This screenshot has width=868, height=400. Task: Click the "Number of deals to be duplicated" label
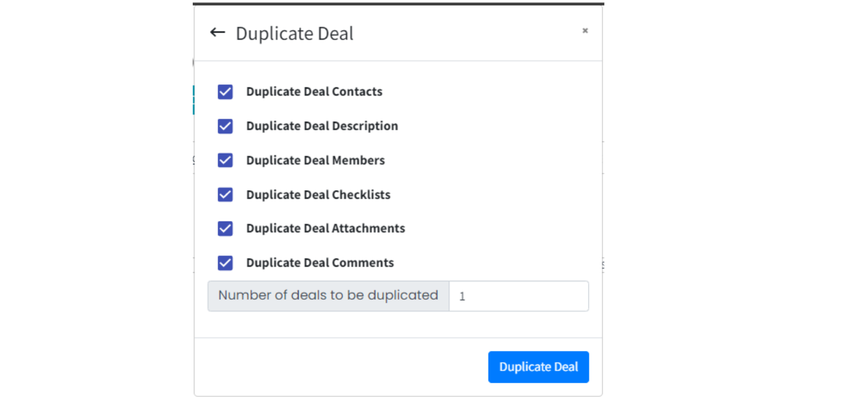click(x=328, y=295)
